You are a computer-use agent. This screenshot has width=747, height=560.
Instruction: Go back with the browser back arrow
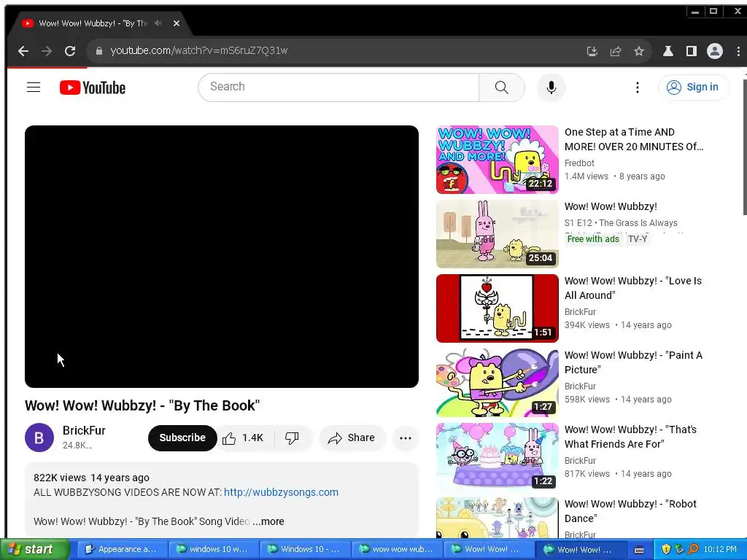23,51
